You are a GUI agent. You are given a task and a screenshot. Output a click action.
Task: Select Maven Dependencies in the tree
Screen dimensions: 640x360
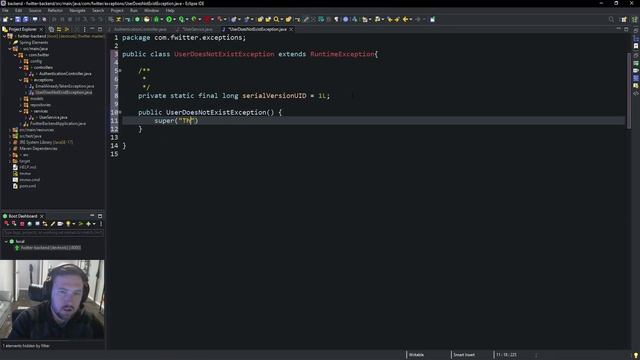coord(38,149)
